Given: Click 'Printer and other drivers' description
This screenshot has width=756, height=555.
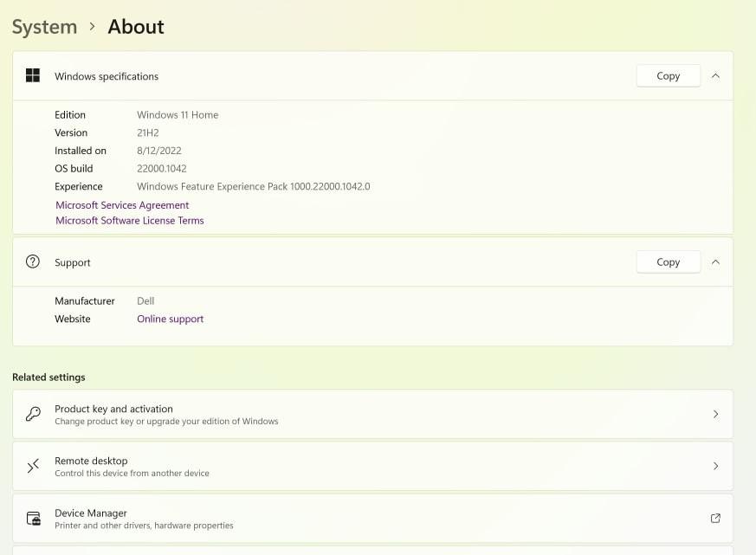Looking at the screenshot, I should (x=144, y=526).
